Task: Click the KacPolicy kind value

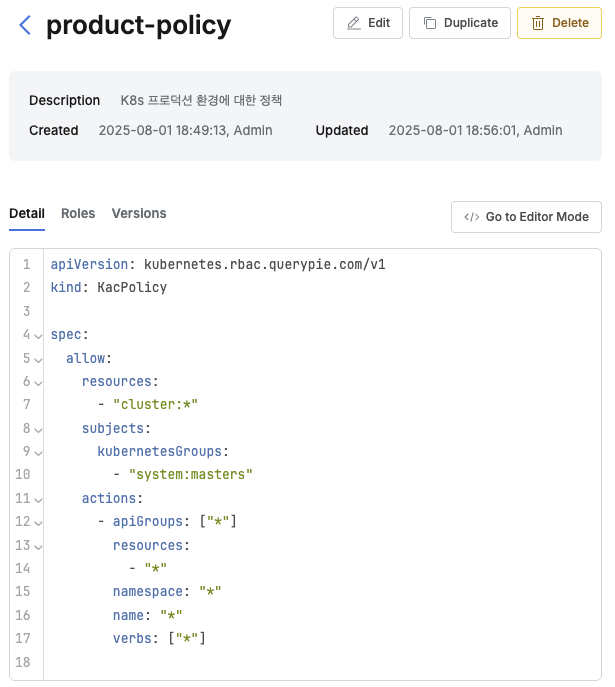Action: click(132, 287)
